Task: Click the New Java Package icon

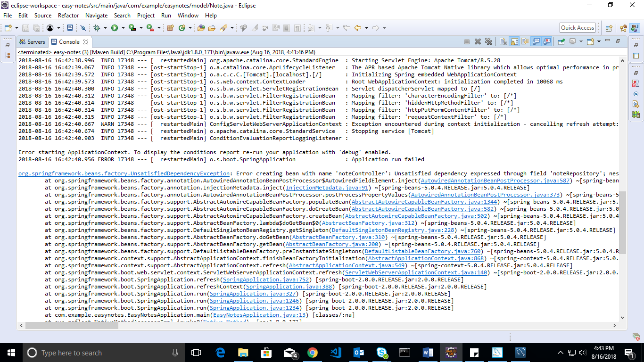Action: tap(170, 28)
